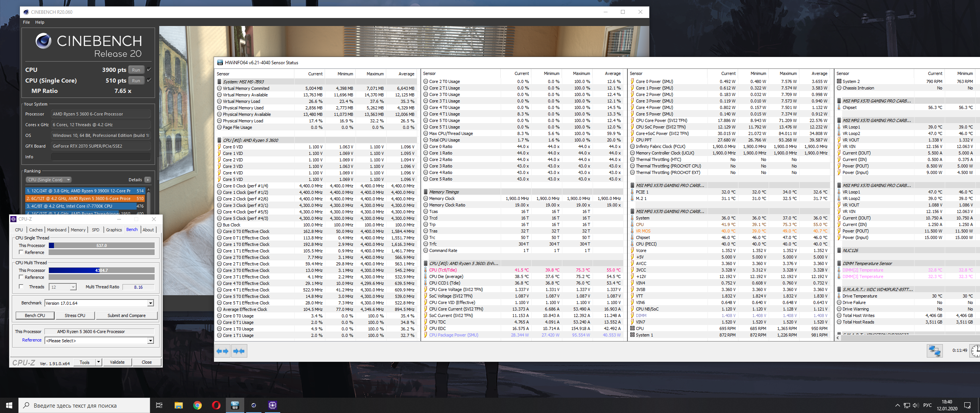Expand the Reference processor Please Select dropdown
The height and width of the screenshot is (413, 980).
coord(150,341)
